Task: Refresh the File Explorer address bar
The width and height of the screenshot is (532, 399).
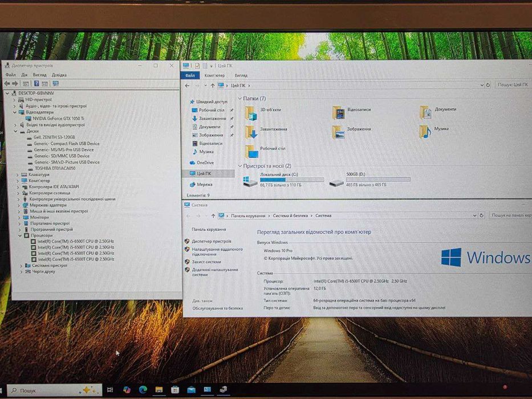Action: click(488, 85)
